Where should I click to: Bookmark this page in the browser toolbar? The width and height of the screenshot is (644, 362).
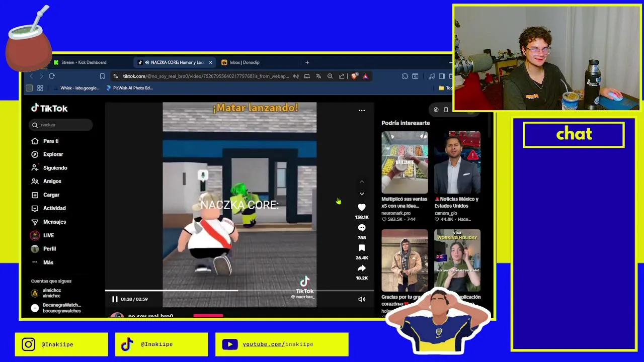102,76
